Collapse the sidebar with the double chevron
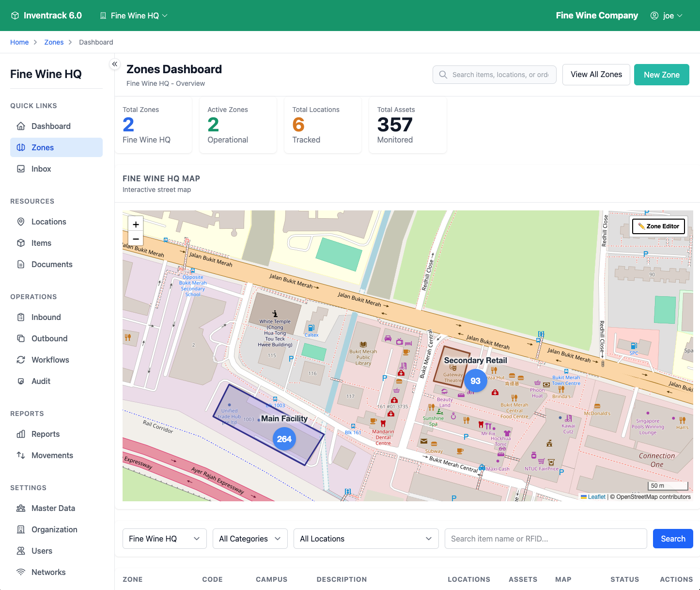The width and height of the screenshot is (700, 590). click(115, 64)
